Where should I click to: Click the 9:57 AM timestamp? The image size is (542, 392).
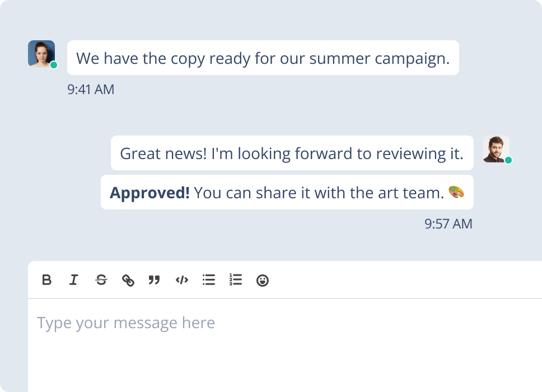448,224
